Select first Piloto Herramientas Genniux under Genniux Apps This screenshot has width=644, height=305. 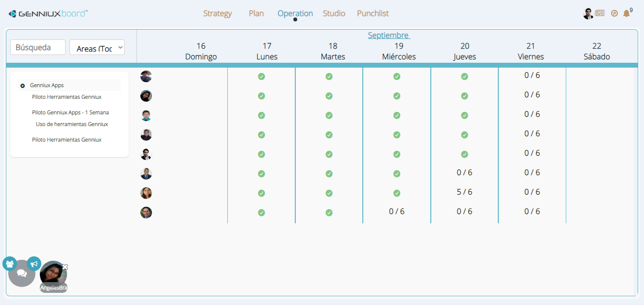[67, 97]
